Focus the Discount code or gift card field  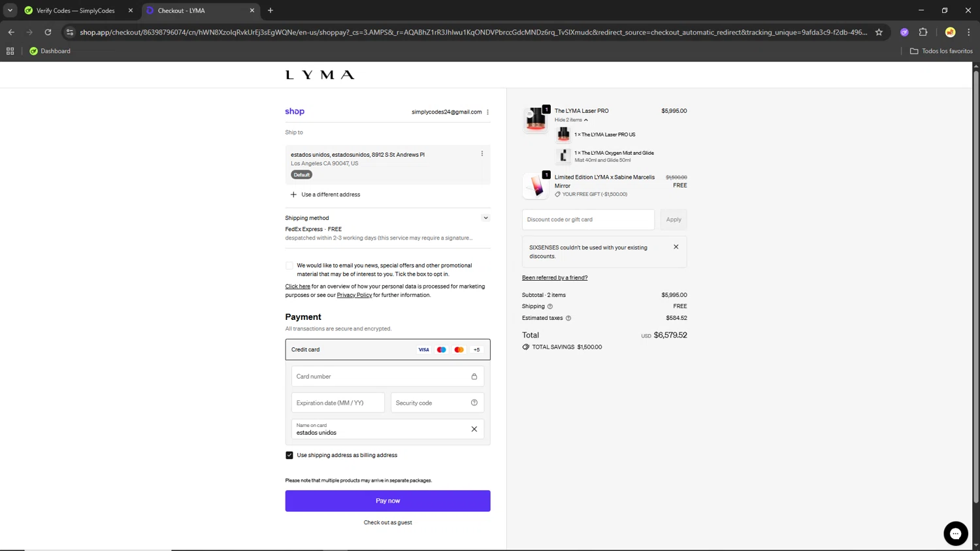pos(588,220)
